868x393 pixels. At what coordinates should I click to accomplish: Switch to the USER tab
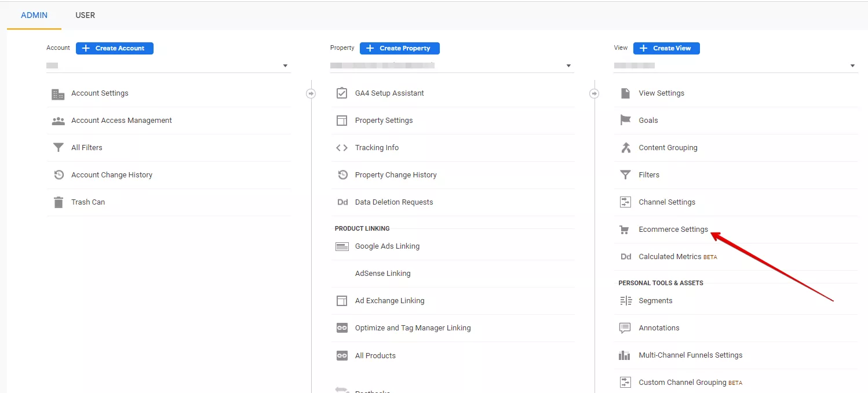(x=85, y=15)
